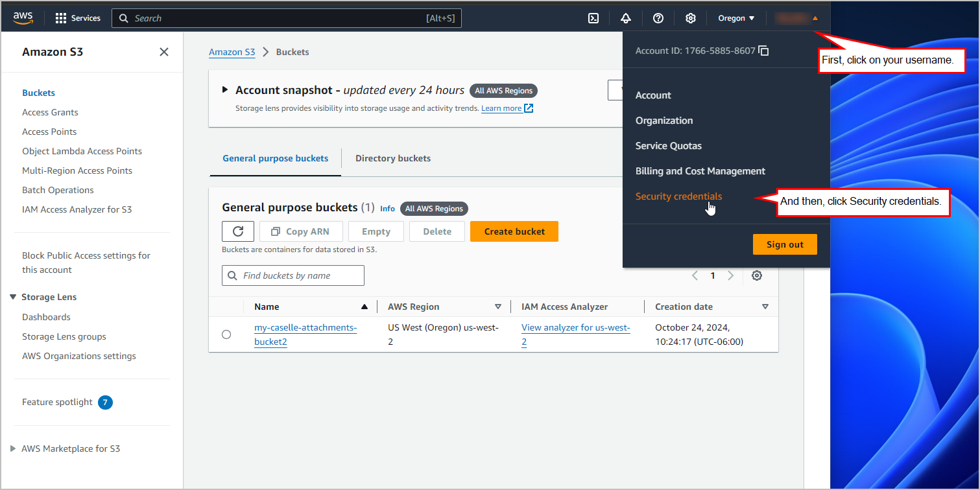Click the Delete button
This screenshot has width=980, height=490.
coord(437,231)
